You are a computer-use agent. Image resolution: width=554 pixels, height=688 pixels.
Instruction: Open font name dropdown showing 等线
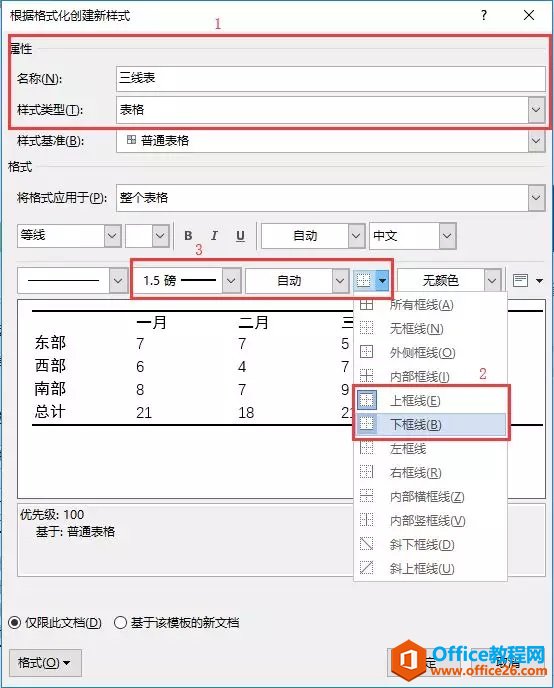click(112, 236)
